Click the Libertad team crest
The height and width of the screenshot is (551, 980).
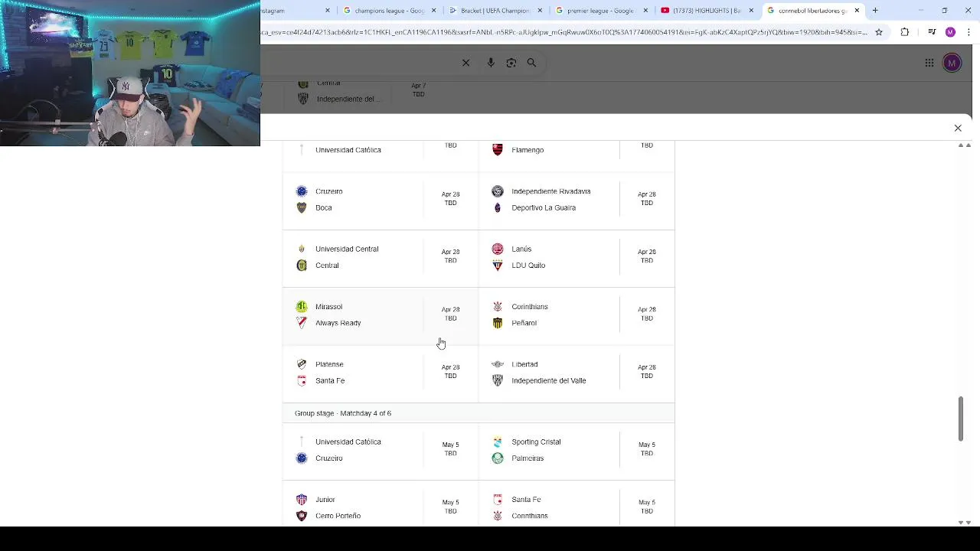498,364
